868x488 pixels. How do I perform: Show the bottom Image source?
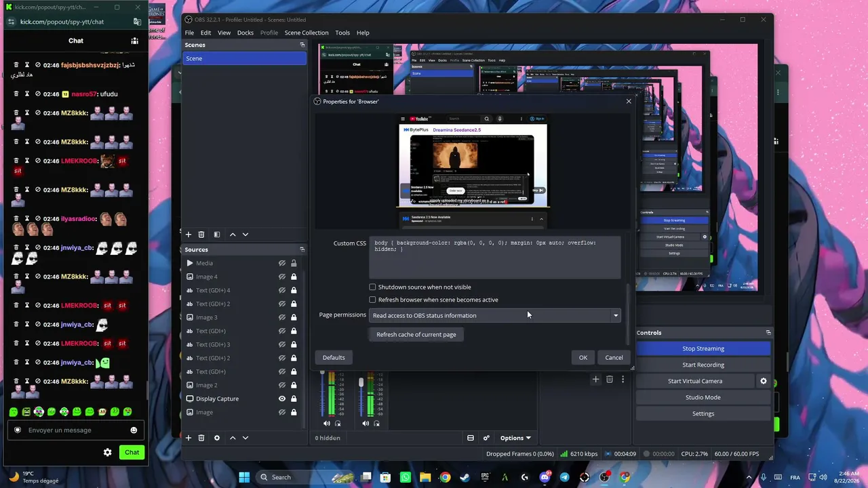282,412
